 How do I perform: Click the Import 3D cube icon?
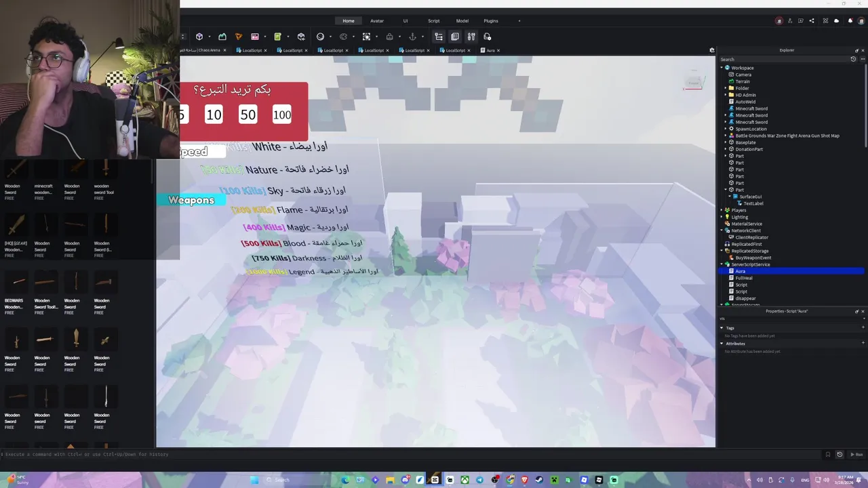point(301,37)
